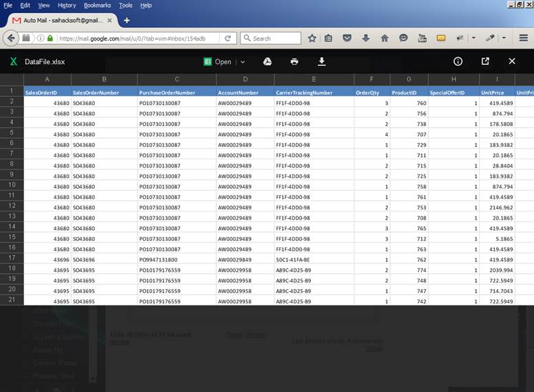Click the Excel file type icon
Image resolution: width=534 pixels, height=392 pixels.
coord(14,62)
